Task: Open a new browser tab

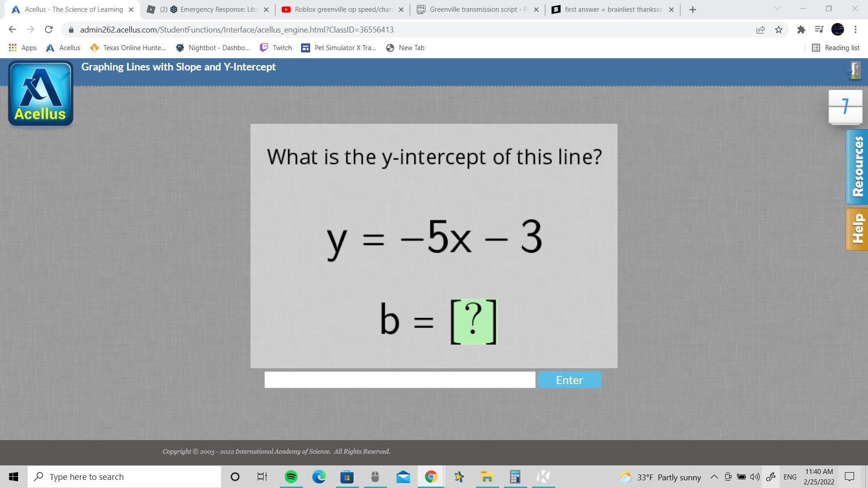Action: [x=693, y=9]
